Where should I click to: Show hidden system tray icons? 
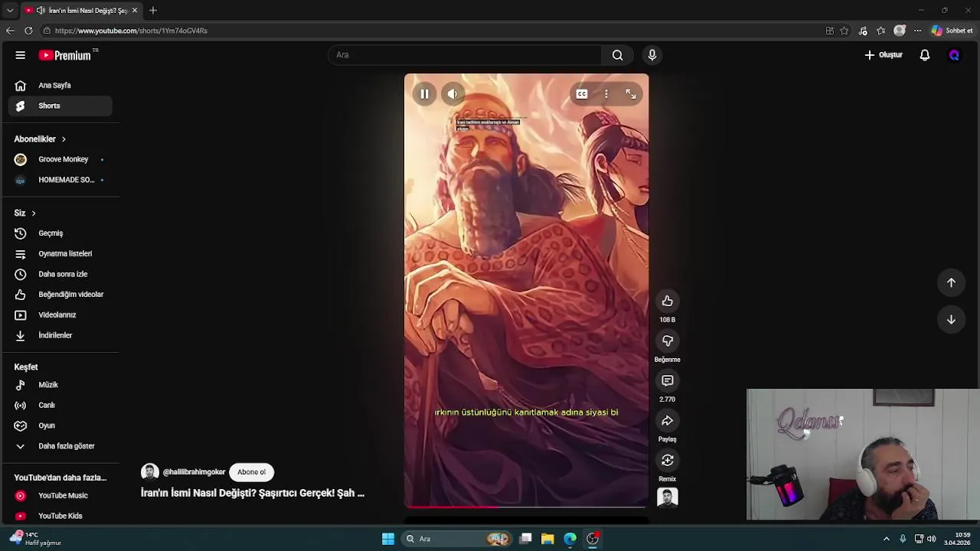click(x=887, y=539)
